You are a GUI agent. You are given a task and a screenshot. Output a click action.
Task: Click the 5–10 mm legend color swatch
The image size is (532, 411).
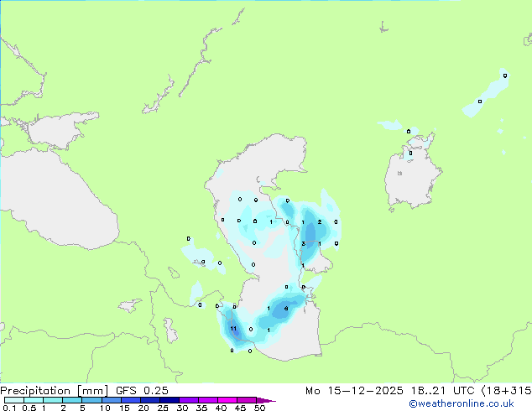[91, 400]
